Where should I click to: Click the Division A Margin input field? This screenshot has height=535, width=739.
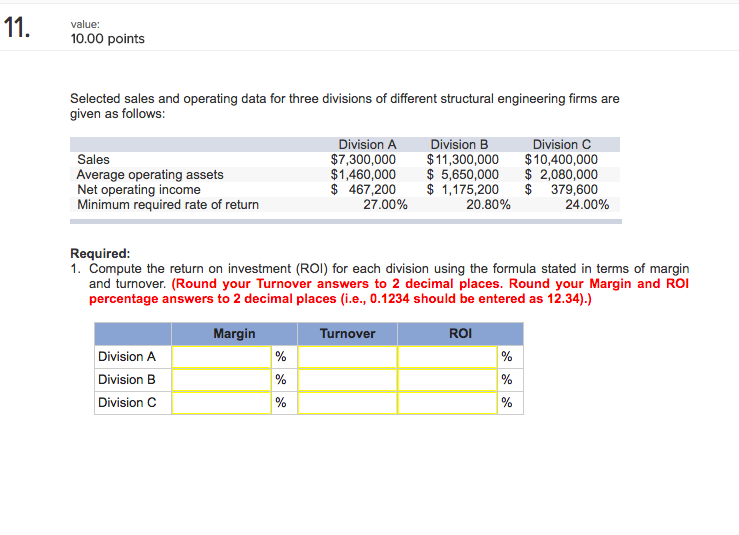pos(221,357)
